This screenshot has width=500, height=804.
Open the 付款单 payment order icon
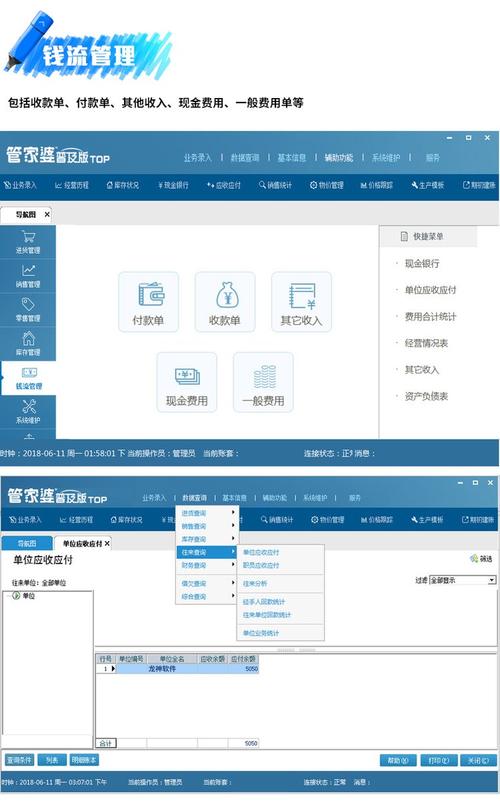tap(148, 302)
